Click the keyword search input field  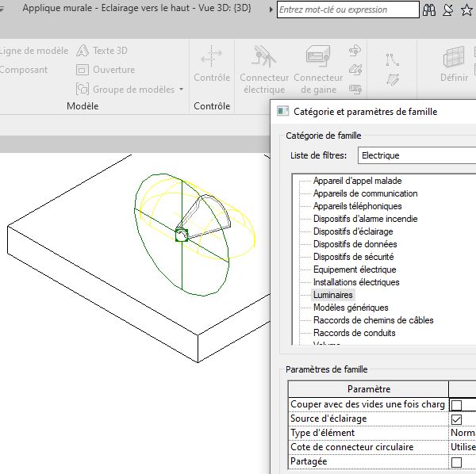tap(347, 10)
